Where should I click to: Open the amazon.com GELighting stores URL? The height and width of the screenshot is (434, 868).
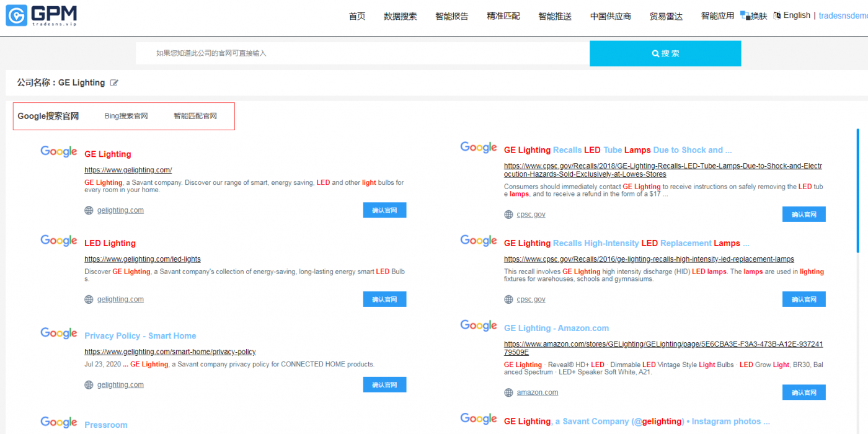click(663, 348)
